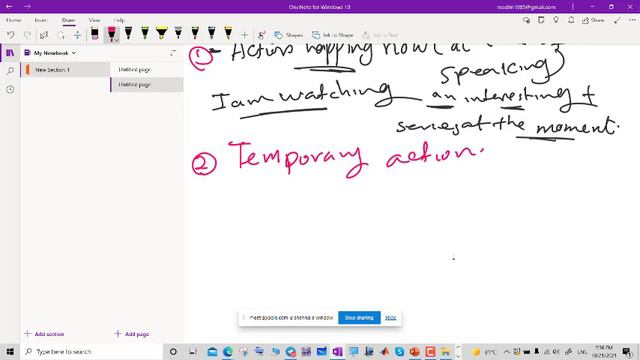The height and width of the screenshot is (360, 640).
Task: Click Stop sharing button
Action: (x=359, y=318)
